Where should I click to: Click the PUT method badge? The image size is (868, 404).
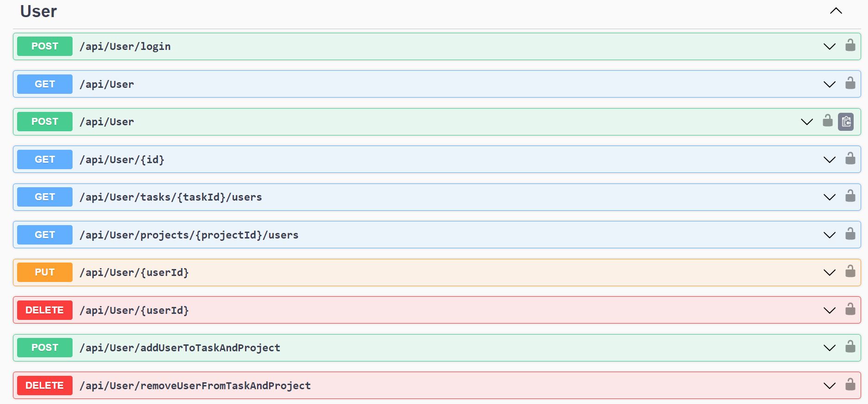[x=45, y=272]
